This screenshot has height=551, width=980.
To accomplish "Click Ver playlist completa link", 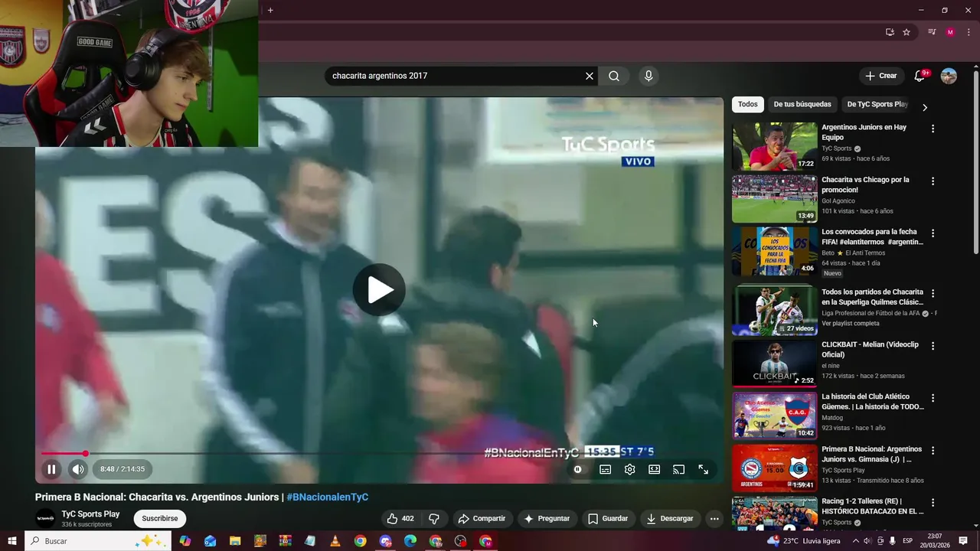I will point(851,323).
